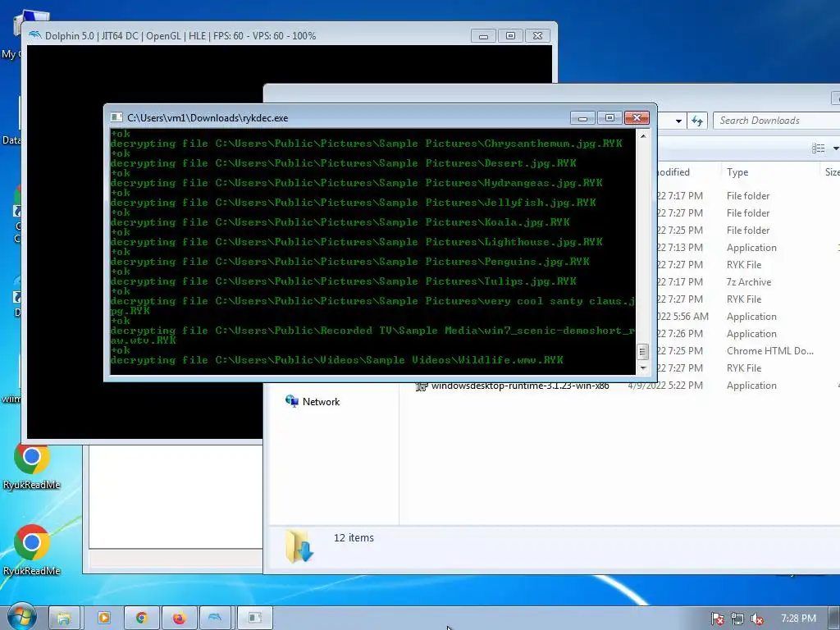Click the Penguins.jpg.RYK console line
The width and height of the screenshot is (840, 630).
point(349,262)
